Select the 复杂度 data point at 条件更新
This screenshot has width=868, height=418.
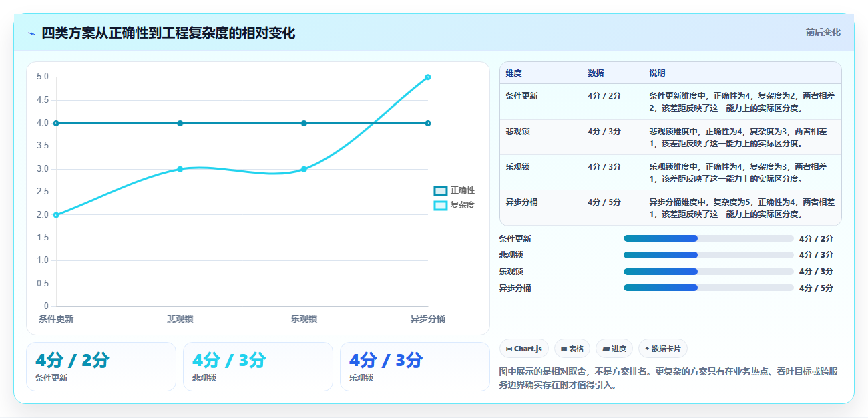[x=56, y=215]
